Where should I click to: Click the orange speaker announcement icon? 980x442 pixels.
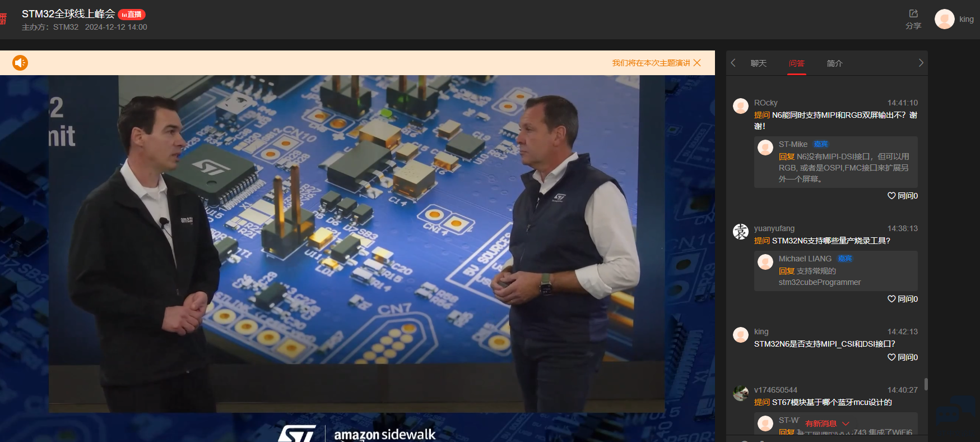tap(20, 63)
